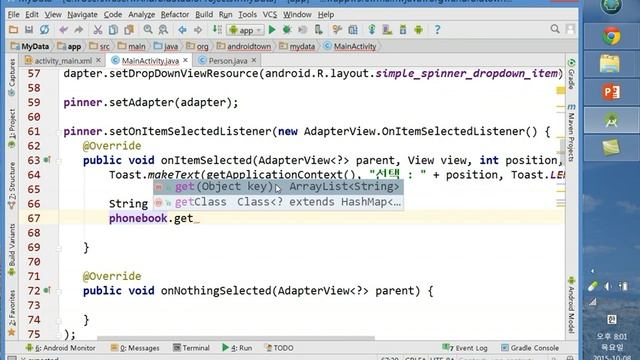Toggle the Favorites side panel
The height and width of the screenshot is (360, 640).
12,313
